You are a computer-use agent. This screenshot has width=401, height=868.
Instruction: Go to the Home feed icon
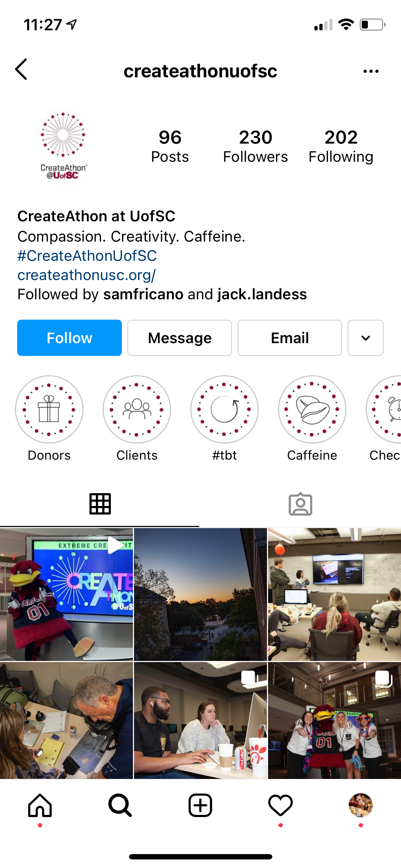click(x=40, y=805)
